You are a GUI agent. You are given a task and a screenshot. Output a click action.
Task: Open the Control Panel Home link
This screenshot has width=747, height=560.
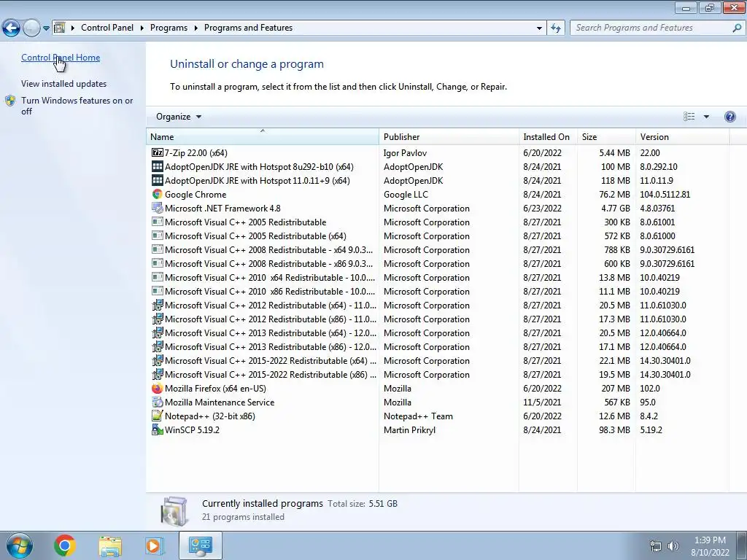[61, 58]
